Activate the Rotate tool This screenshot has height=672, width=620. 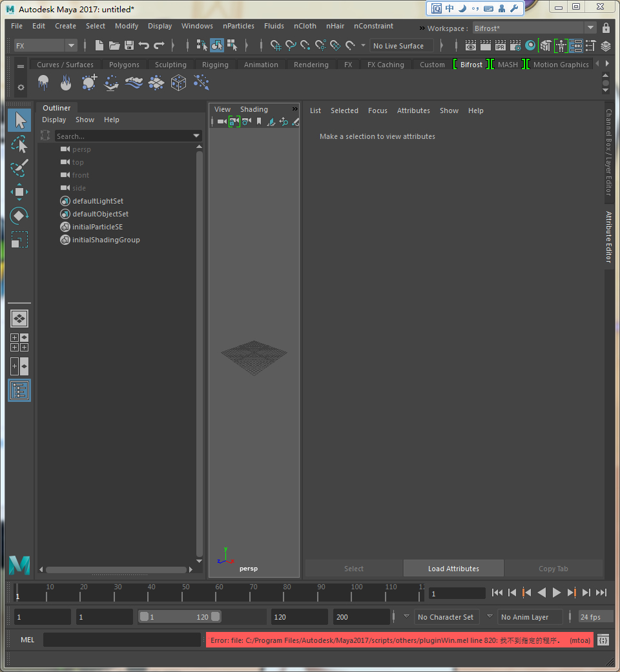coord(19,216)
